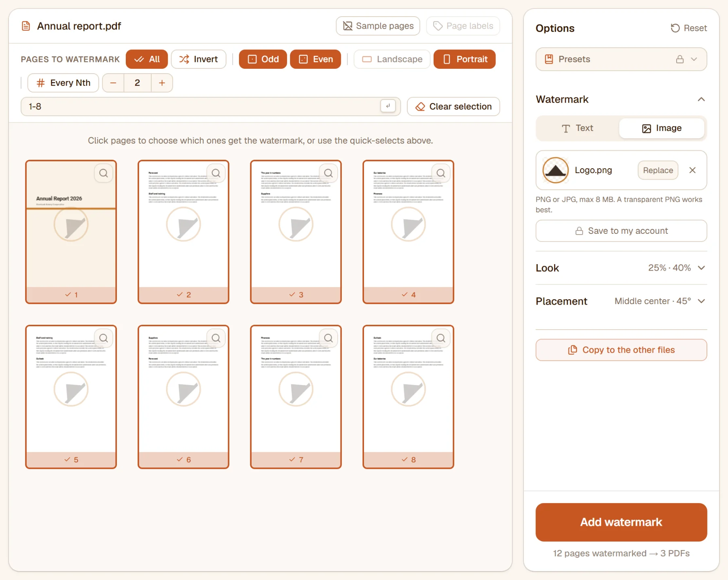Click Copy to the other files

pyautogui.click(x=621, y=350)
